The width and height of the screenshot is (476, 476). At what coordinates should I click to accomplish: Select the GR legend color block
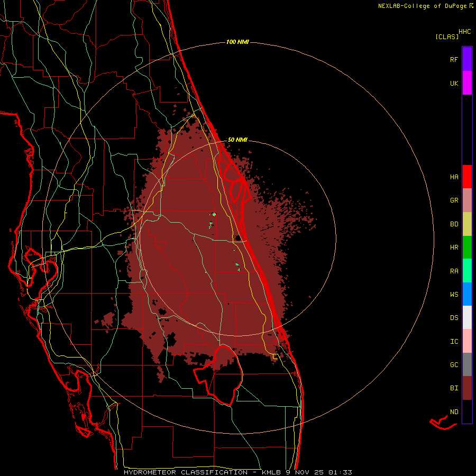(x=467, y=200)
